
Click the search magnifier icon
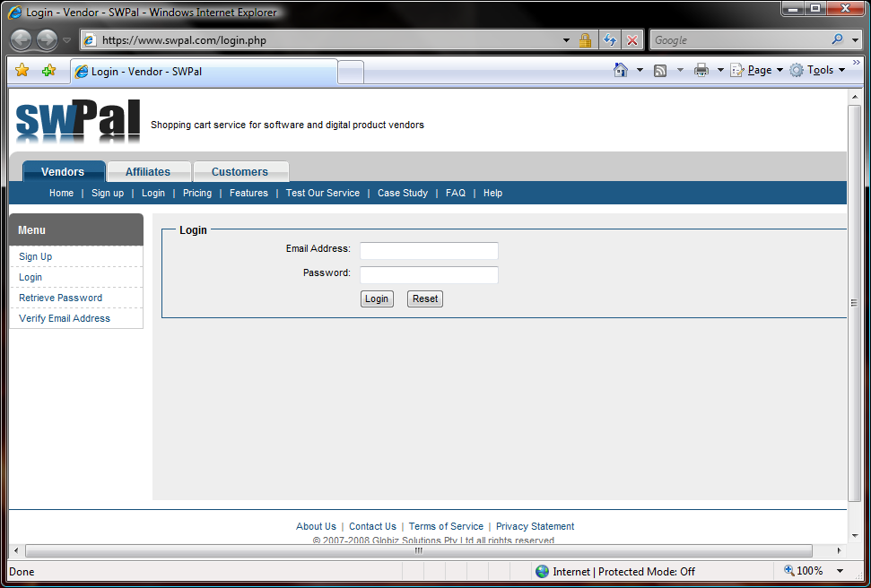click(x=837, y=39)
